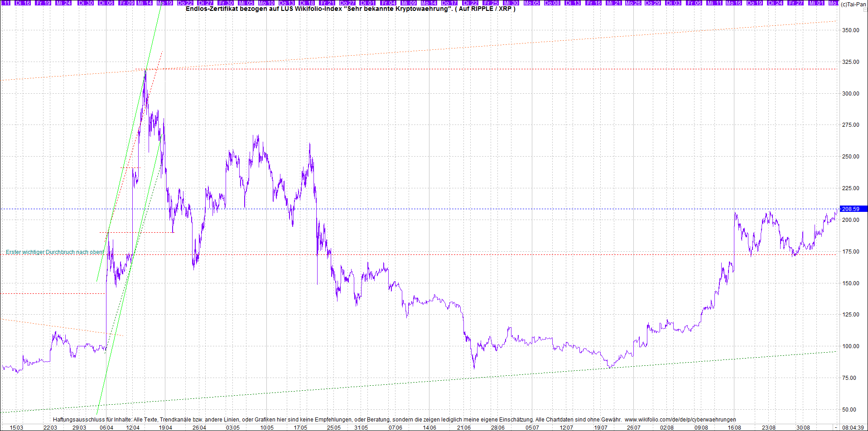868x431 pixels.
Task: Select the 'Mo 10' date header
Action: [x=266, y=3]
